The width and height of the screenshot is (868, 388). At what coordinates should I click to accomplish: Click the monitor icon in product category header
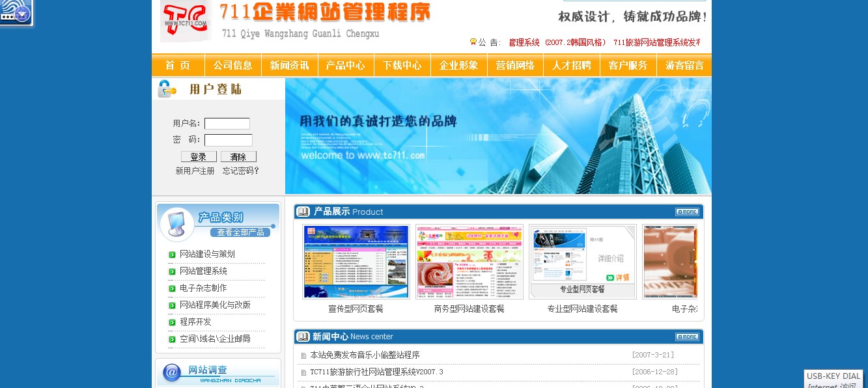(176, 224)
